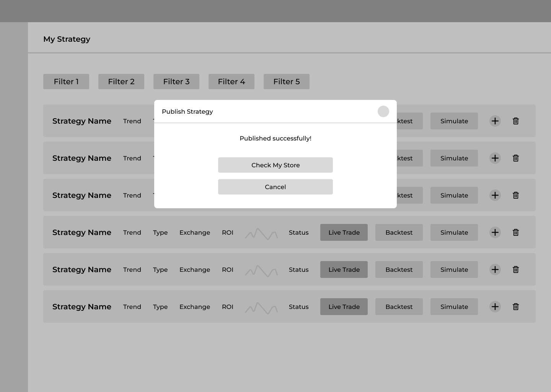Choose Filter 2
The width and height of the screenshot is (551, 392).
tap(121, 82)
